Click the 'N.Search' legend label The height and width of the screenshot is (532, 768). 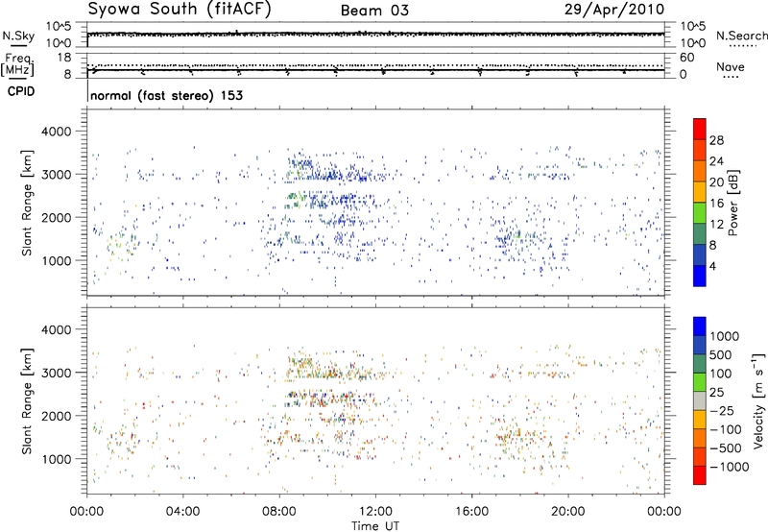pos(741,36)
